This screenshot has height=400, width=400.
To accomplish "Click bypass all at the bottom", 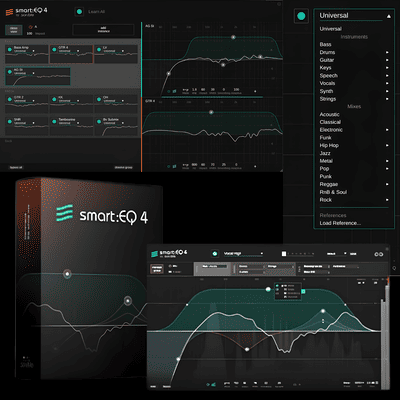I will point(16,167).
